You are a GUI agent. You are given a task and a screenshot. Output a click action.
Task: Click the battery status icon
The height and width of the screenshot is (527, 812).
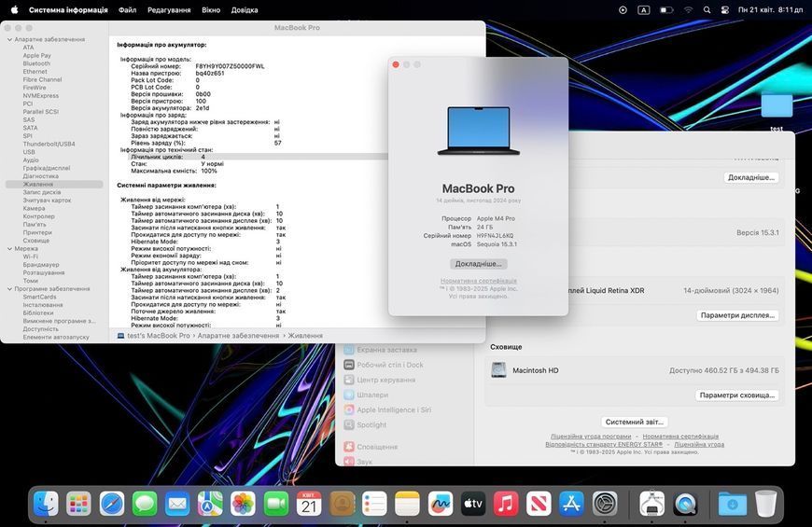[x=666, y=10]
